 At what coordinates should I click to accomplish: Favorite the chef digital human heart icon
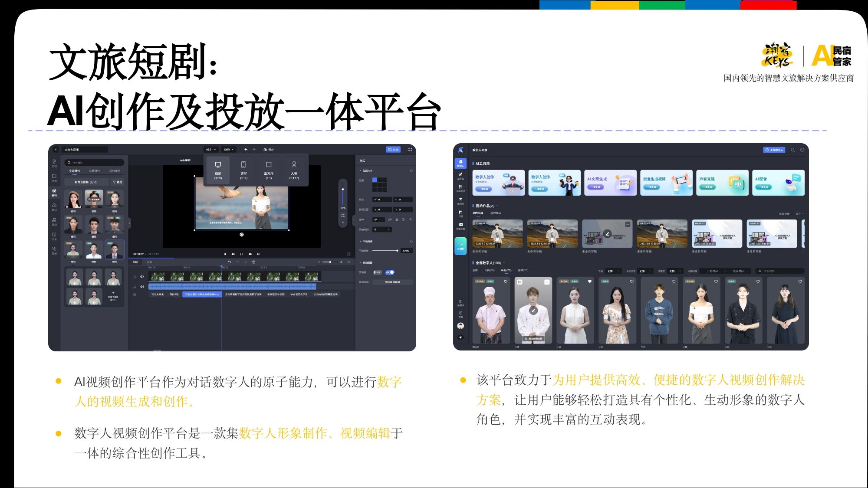tap(506, 282)
